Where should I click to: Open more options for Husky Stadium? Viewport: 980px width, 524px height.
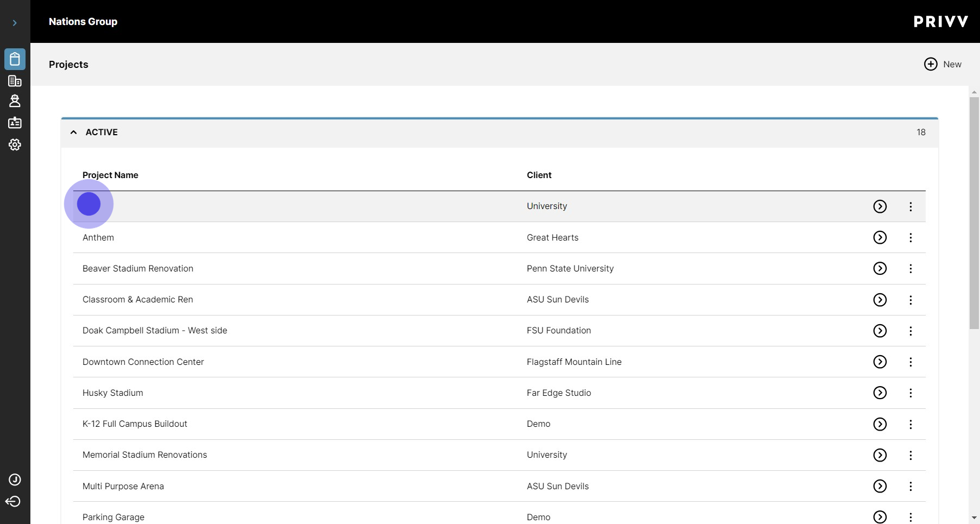tap(911, 393)
